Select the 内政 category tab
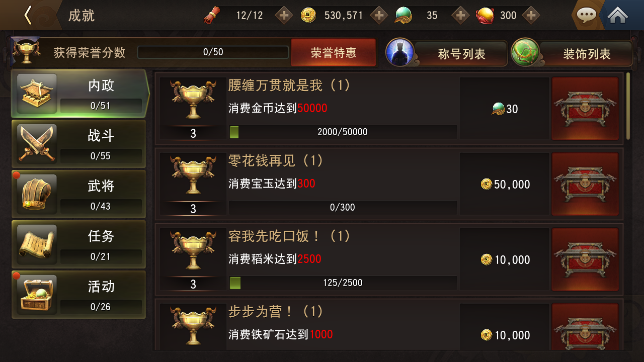This screenshot has height=362, width=644. [80, 94]
